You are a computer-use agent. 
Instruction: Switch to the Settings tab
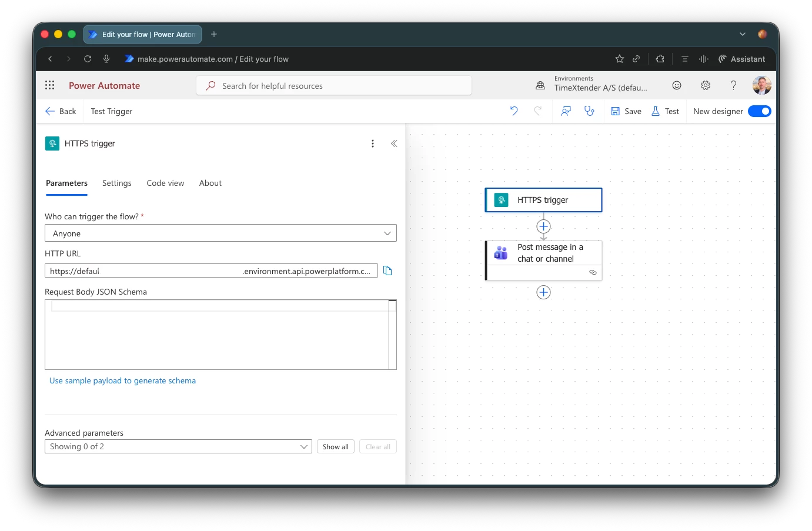tap(117, 183)
